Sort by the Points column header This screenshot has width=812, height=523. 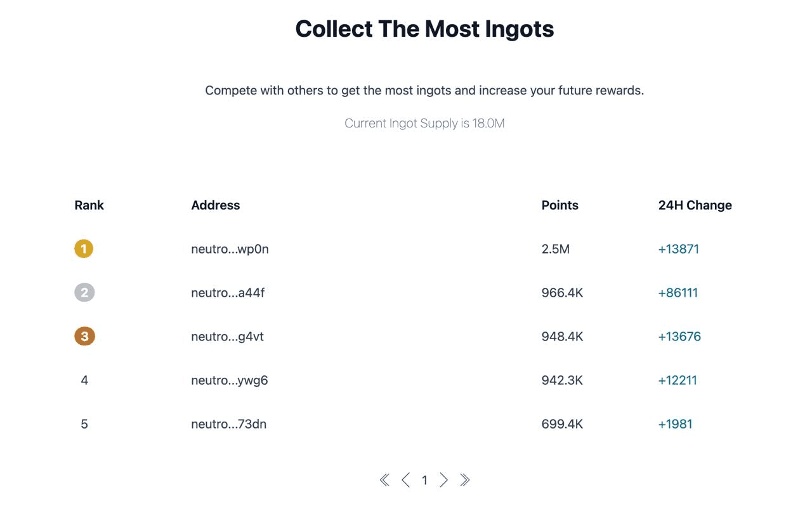(560, 205)
